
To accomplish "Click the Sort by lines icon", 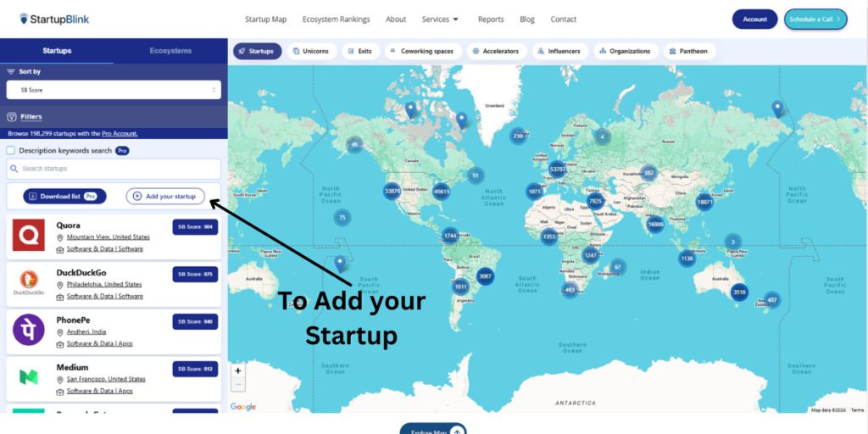I will (11, 71).
